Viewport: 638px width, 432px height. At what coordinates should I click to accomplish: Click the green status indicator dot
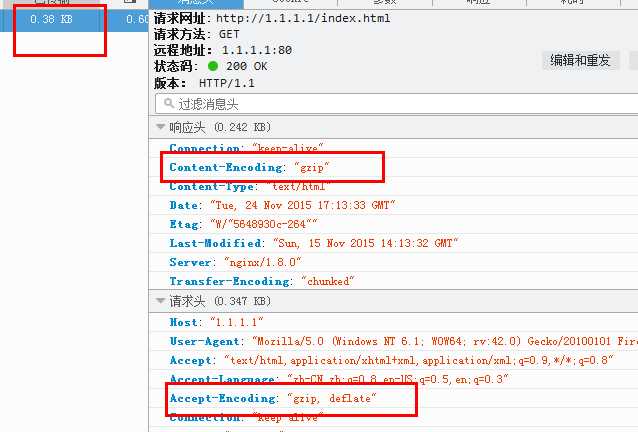(213, 66)
